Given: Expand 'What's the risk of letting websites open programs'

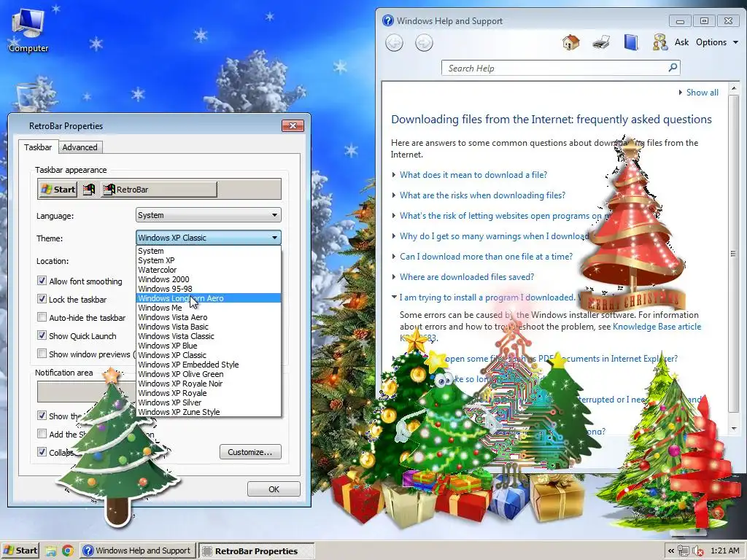Looking at the screenshot, I should [x=500, y=216].
